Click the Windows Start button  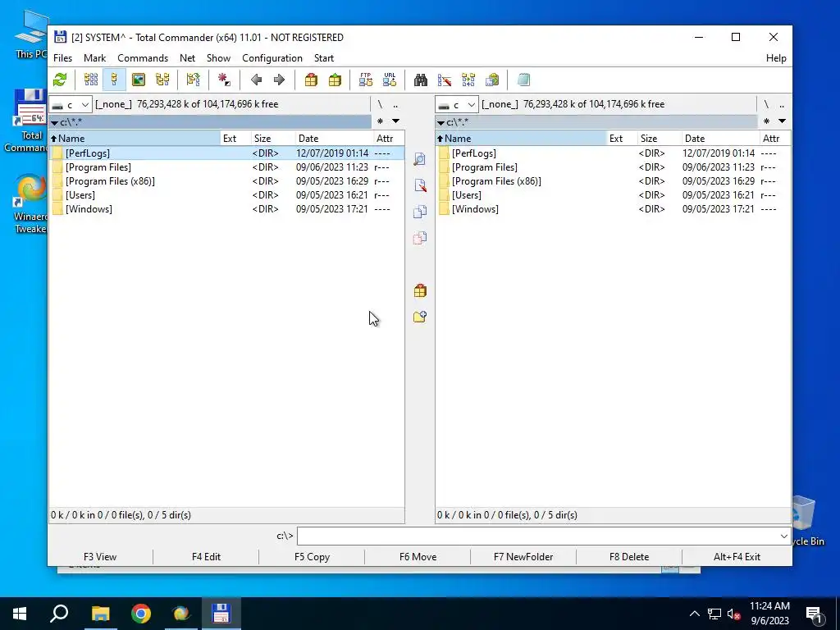click(x=20, y=614)
